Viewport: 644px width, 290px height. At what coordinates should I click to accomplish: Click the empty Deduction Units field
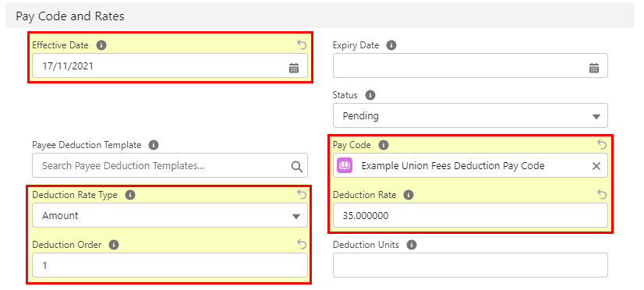click(x=470, y=265)
